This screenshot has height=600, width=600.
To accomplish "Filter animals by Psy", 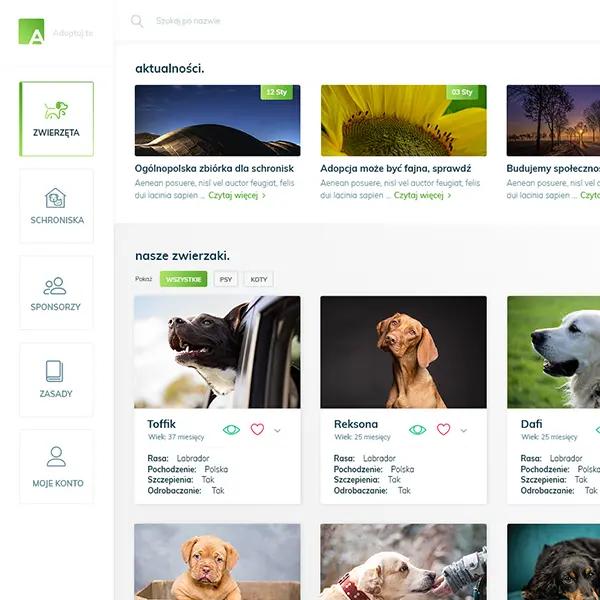I will [x=225, y=279].
